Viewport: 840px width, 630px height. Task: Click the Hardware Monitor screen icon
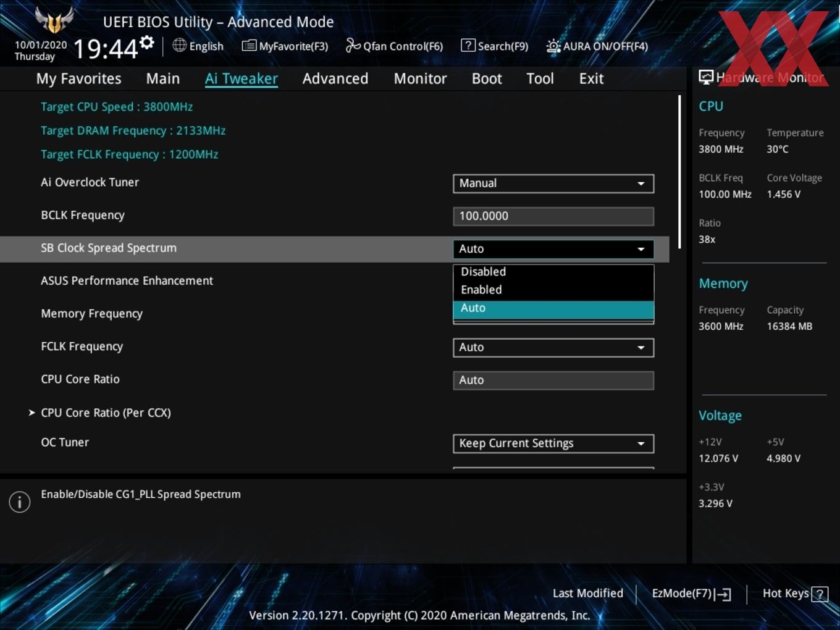click(x=706, y=77)
